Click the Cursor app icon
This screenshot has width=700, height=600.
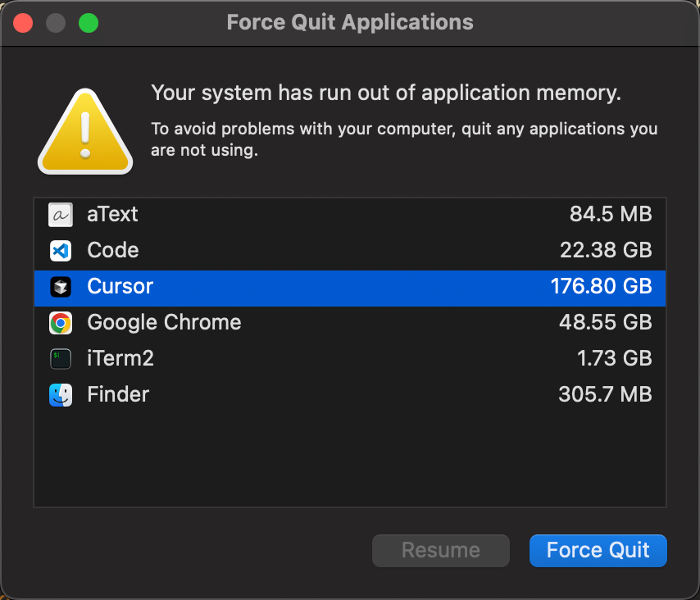(61, 287)
